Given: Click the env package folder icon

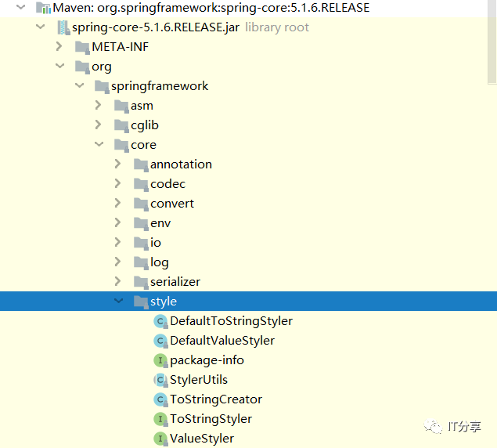Looking at the screenshot, I should pos(142,223).
